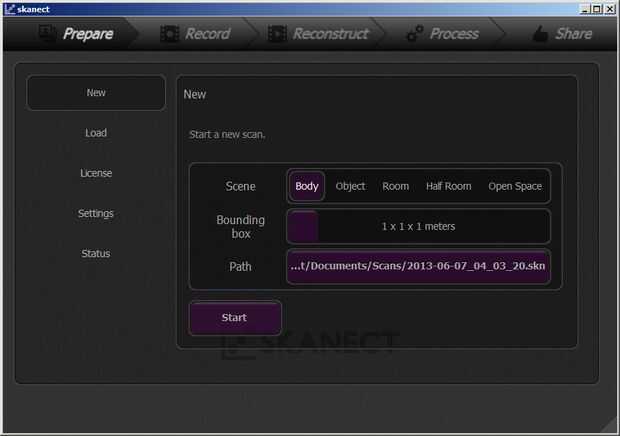Click the Record film icon

point(170,34)
